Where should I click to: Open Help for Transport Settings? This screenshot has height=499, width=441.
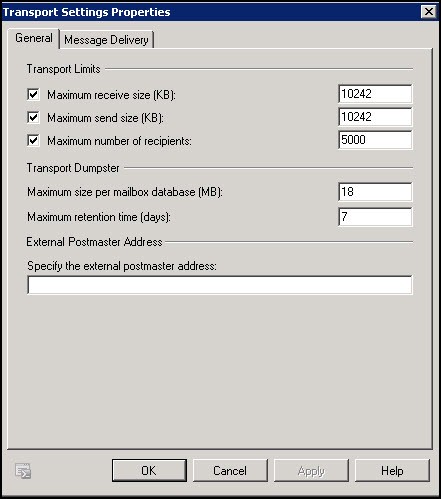click(392, 471)
